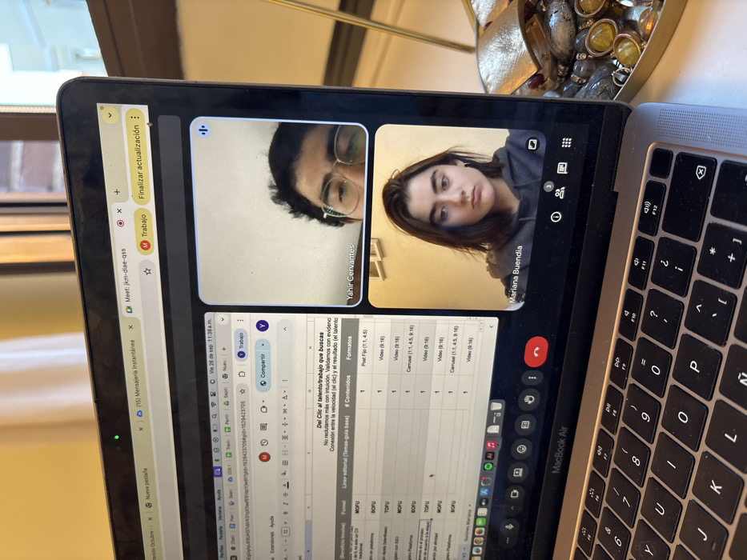Viewport: 747px width, 560px height.
Task: Click the speaking indicator on Yahir's tile
Action: (x=203, y=130)
